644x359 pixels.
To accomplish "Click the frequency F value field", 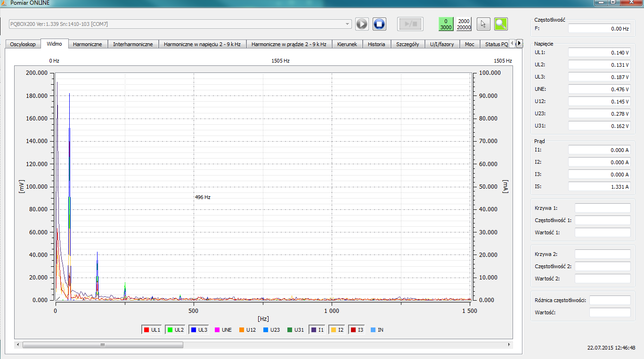I will pos(599,29).
